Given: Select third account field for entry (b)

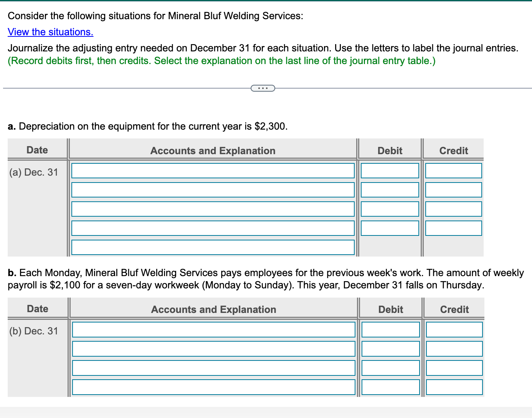Looking at the screenshot, I should pyautogui.click(x=214, y=368).
